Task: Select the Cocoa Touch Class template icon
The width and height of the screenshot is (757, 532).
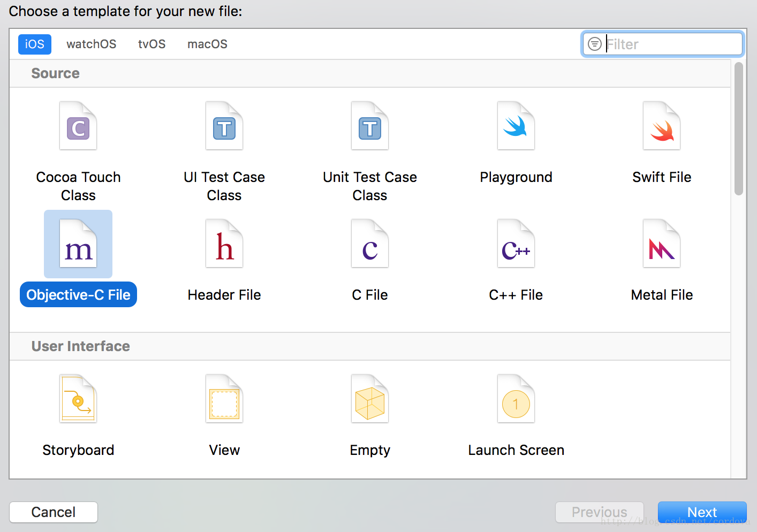Action: (x=78, y=126)
